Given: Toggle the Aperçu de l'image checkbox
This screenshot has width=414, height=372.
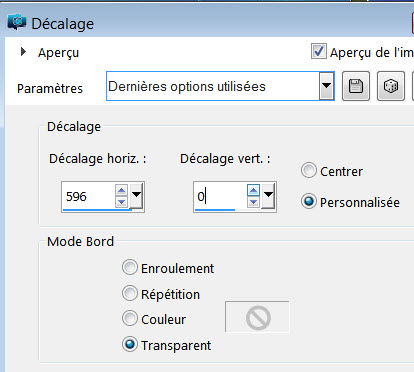Looking at the screenshot, I should [x=319, y=51].
